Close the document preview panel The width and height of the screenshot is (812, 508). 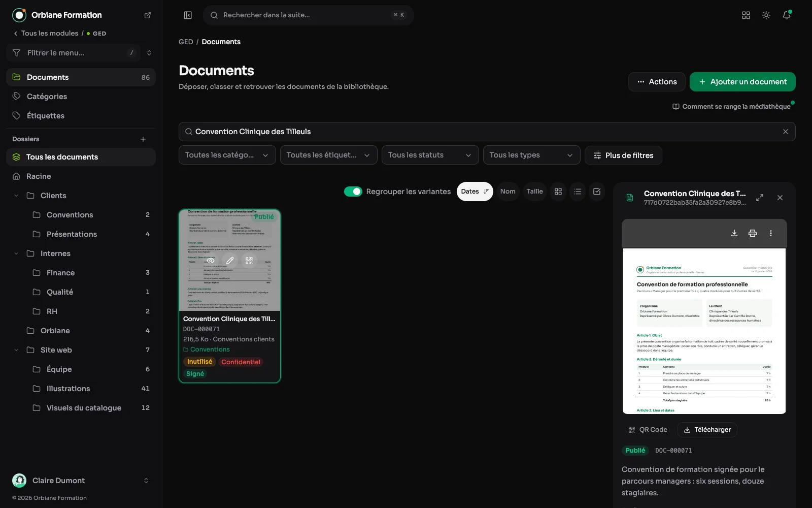780,198
